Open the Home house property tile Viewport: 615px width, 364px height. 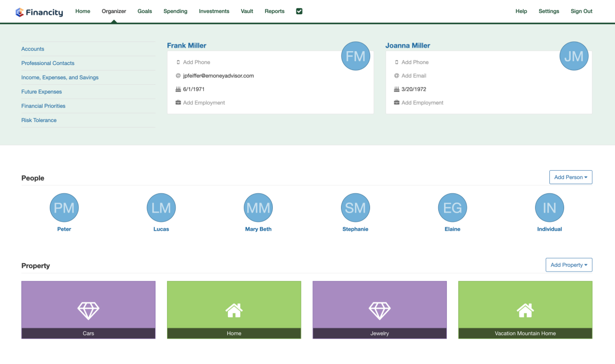click(x=234, y=310)
